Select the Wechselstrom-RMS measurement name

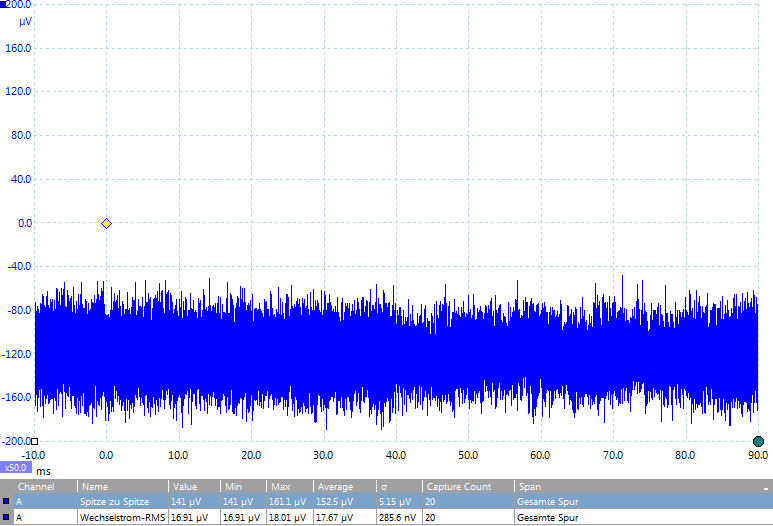coord(122,518)
